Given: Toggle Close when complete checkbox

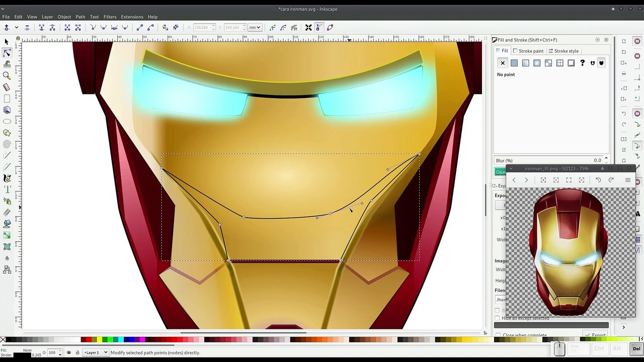Looking at the screenshot, I should click(x=497, y=335).
